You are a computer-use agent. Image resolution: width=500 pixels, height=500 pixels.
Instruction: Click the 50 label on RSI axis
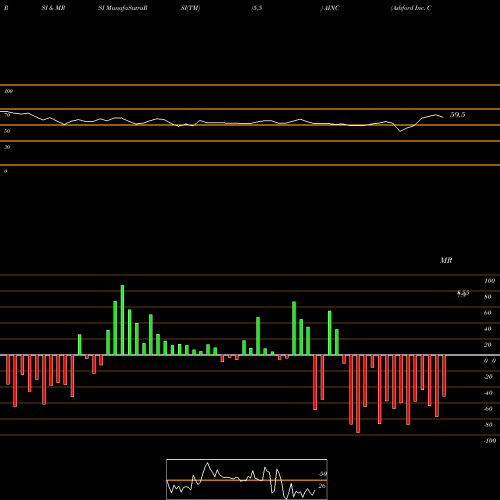click(7, 131)
